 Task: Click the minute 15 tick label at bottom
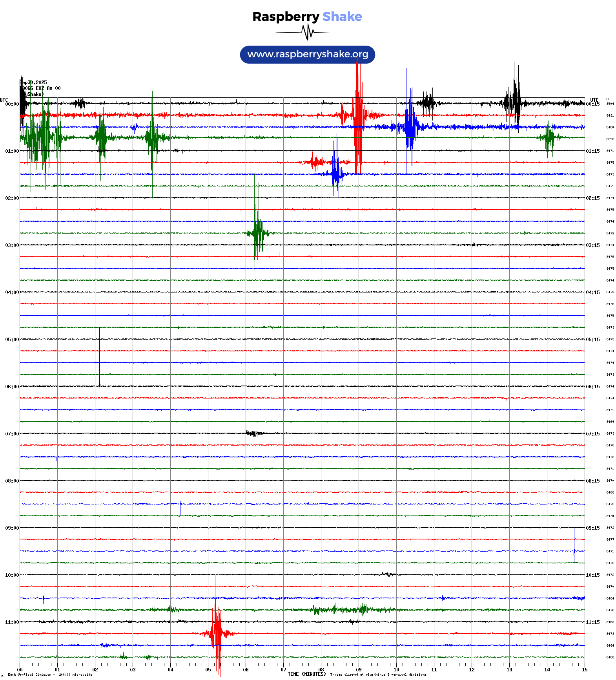pos(584,670)
